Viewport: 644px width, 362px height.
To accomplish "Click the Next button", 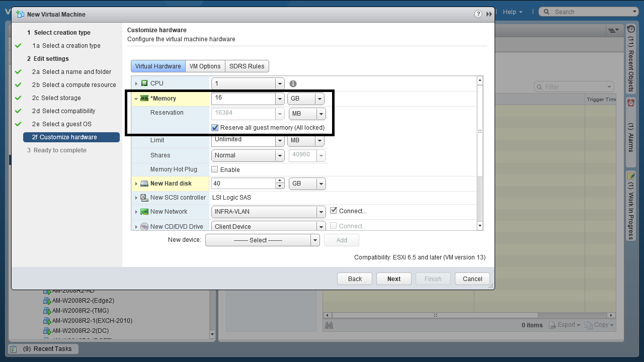I will 393,279.
